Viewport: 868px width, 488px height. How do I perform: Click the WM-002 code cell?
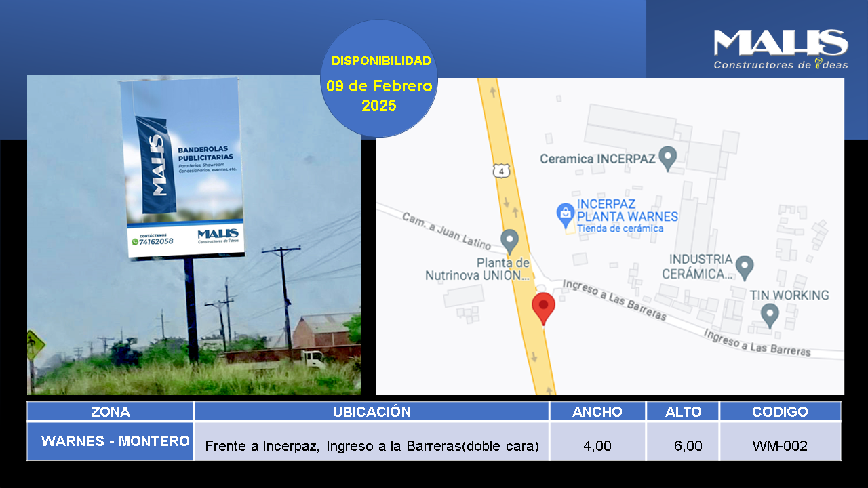780,445
